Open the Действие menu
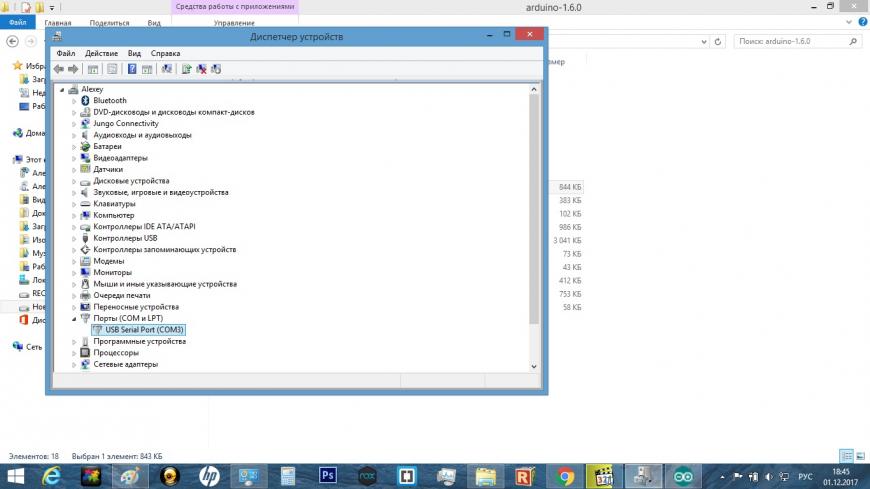Screen dimensions: 870x489 (x=101, y=53)
